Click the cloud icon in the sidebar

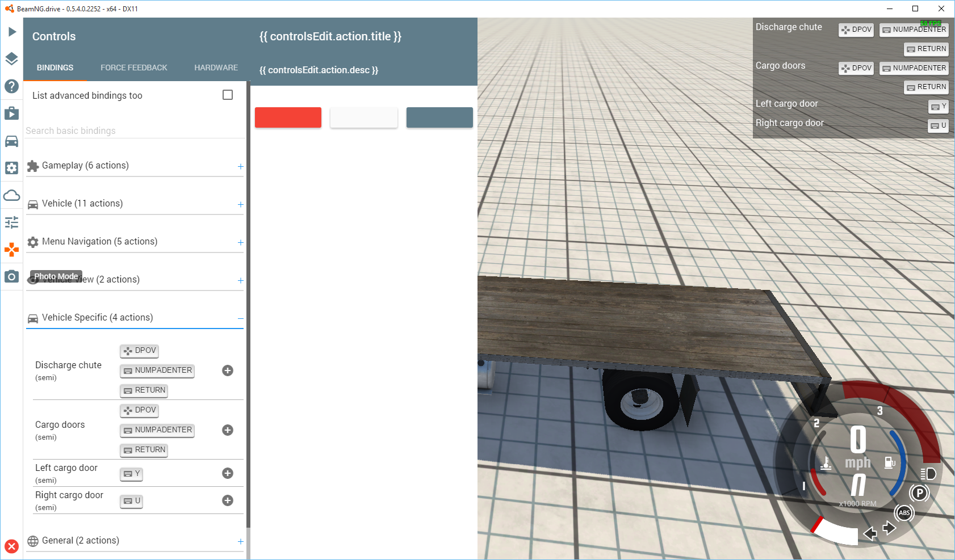coord(12,195)
